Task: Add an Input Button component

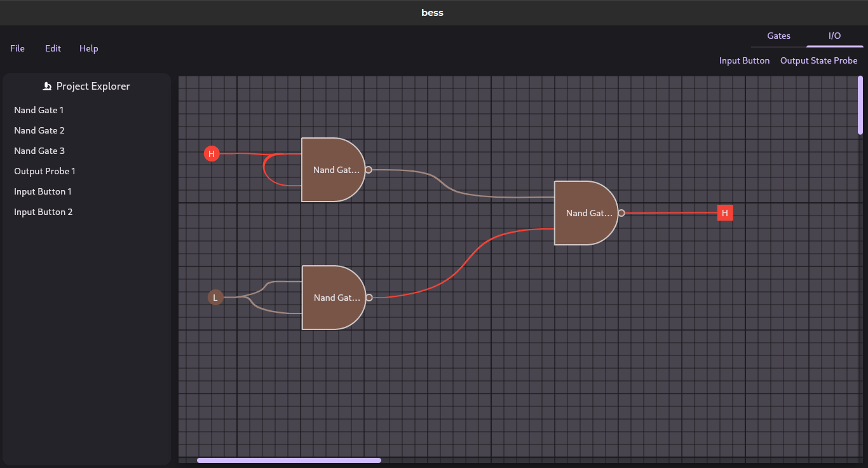Action: [x=744, y=60]
